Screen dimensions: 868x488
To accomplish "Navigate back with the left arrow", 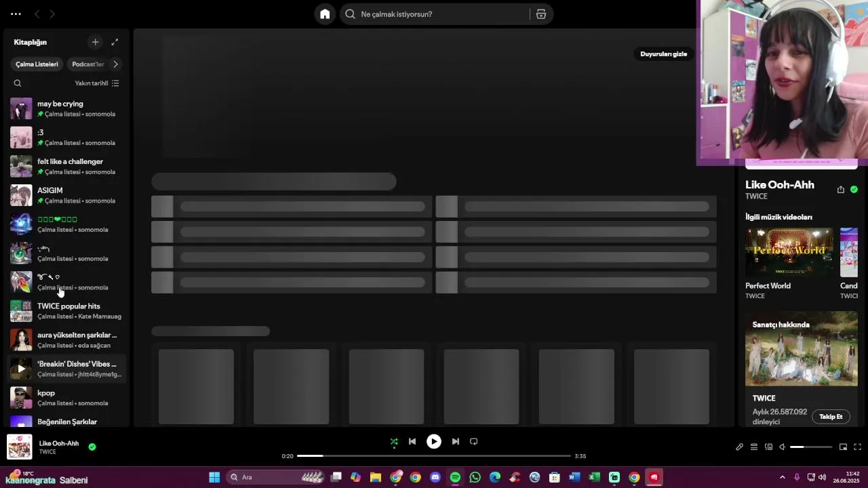I will 37,14.
